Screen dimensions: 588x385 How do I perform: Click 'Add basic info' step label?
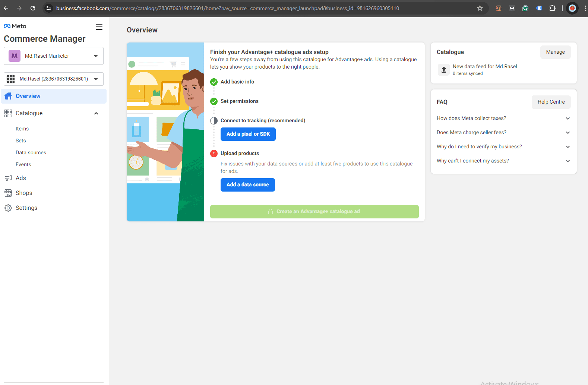coord(237,82)
